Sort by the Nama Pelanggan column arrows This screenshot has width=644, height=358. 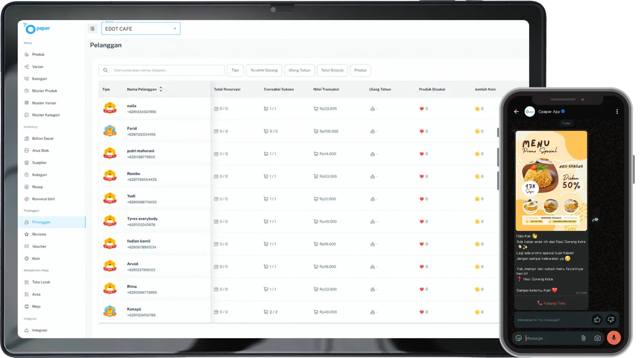(161, 89)
